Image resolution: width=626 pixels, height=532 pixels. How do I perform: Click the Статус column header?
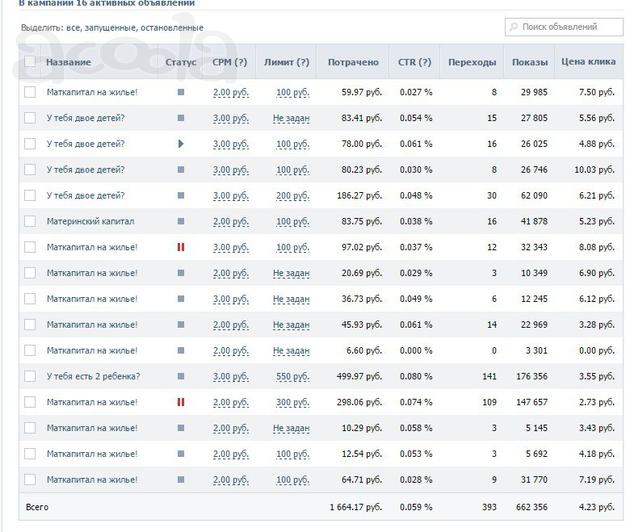181,62
